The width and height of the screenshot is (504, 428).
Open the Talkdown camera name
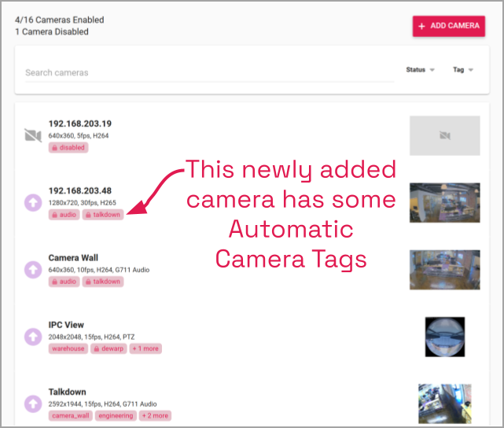point(67,392)
